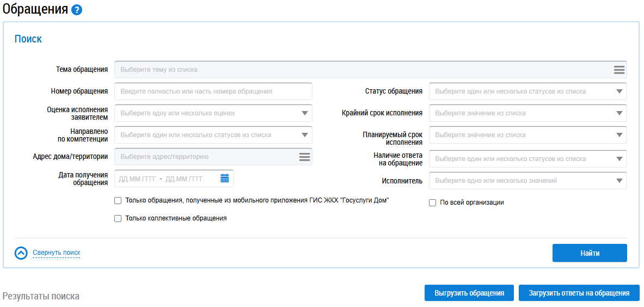This screenshot has height=307, width=644.
Task: Expand the Статус обращения dropdown
Action: pos(619,91)
